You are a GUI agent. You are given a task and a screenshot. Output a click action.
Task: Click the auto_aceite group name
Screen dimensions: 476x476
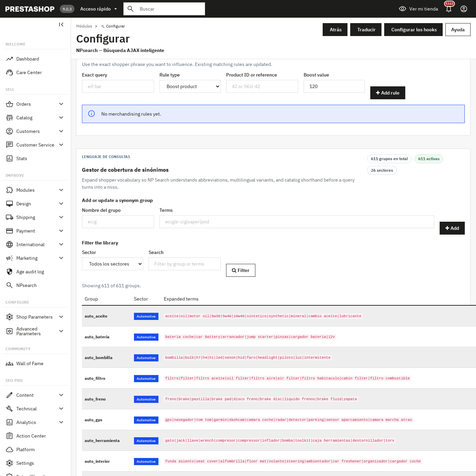coord(96,316)
